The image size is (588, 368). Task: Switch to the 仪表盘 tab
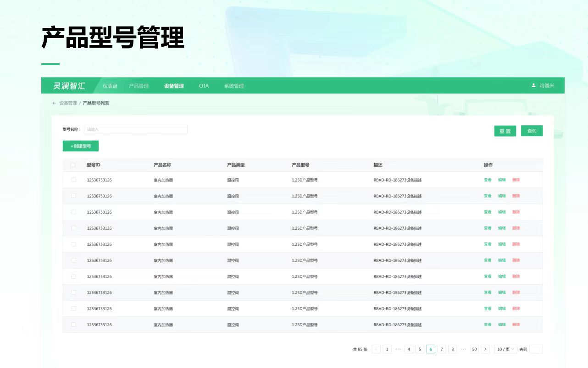coord(110,86)
